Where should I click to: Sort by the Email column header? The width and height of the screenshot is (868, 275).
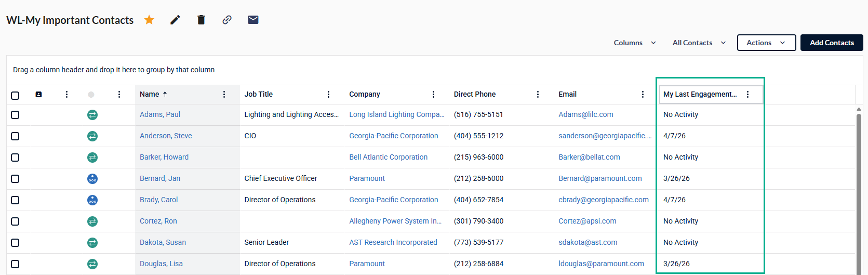click(568, 94)
